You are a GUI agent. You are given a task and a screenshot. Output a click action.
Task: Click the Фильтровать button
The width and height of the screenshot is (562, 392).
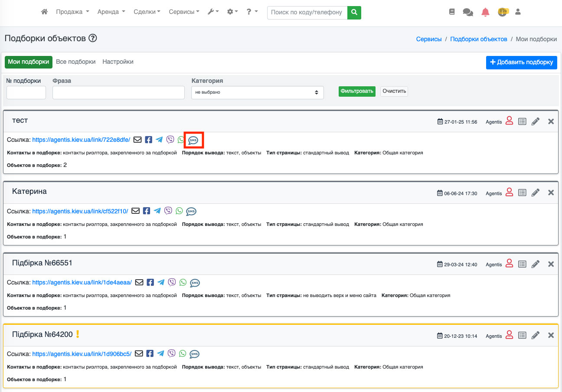pos(356,91)
